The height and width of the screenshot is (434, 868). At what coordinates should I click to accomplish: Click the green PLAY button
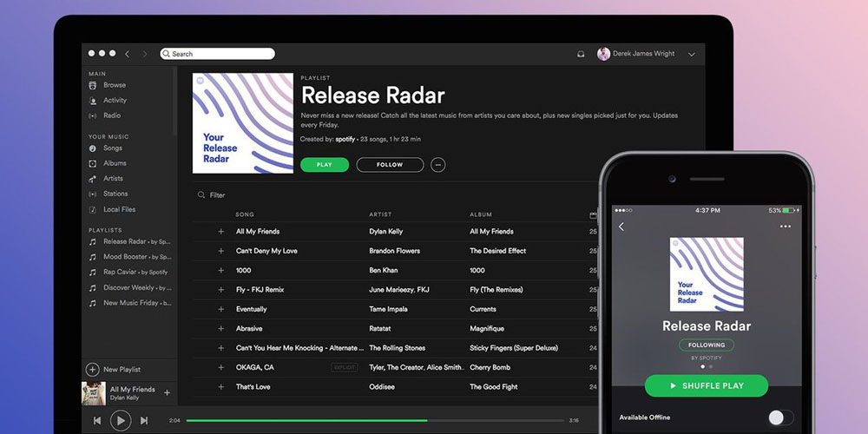coord(325,165)
